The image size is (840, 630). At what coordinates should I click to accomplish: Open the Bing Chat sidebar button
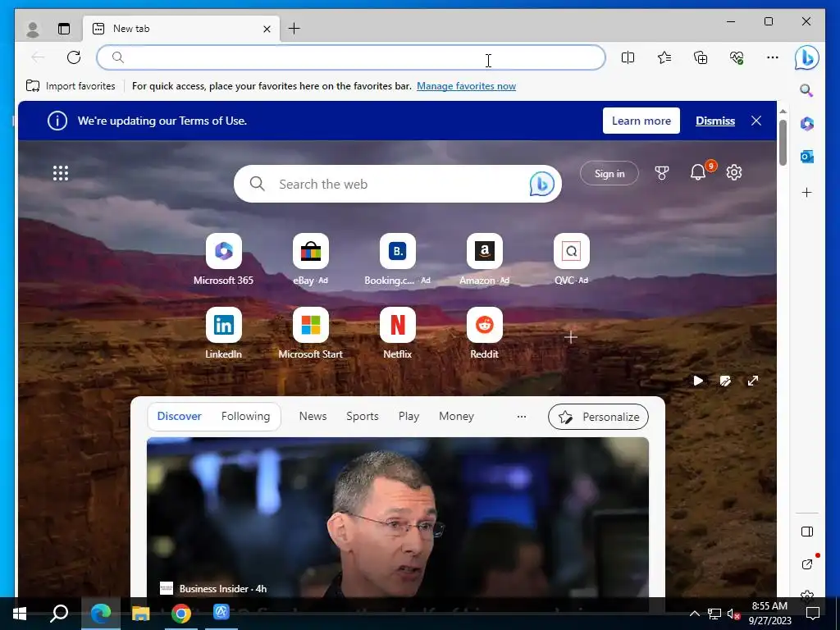coord(807,57)
